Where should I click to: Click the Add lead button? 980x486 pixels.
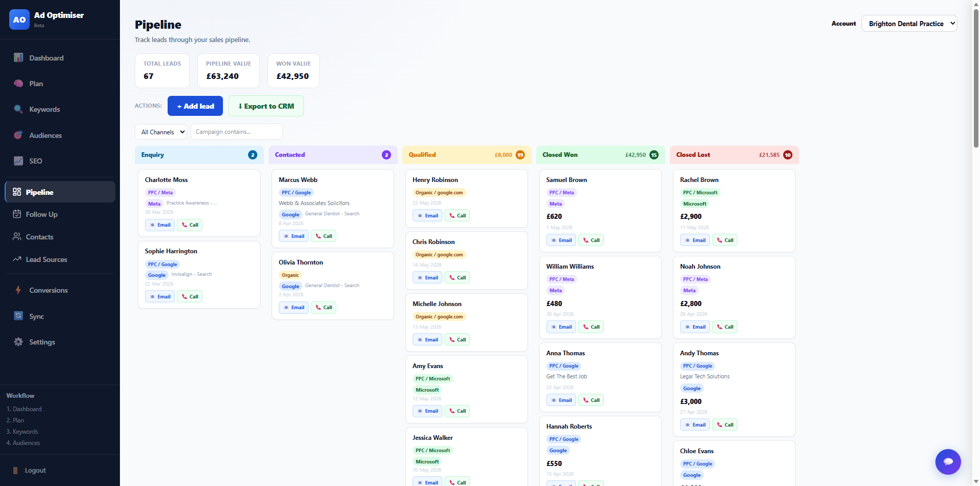coord(195,106)
